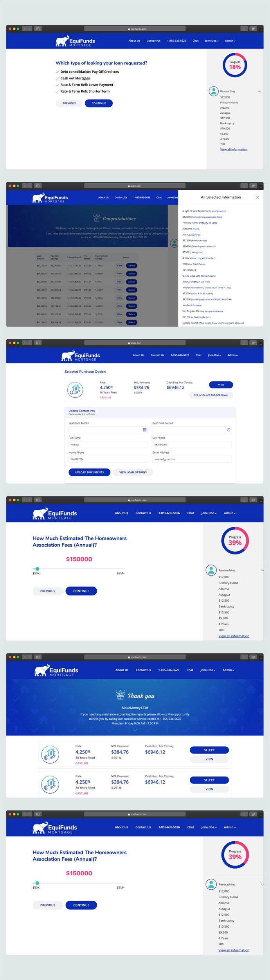Click VIEW LOAN OPTIONS button
This screenshot has width=270, height=980.
pos(133,472)
